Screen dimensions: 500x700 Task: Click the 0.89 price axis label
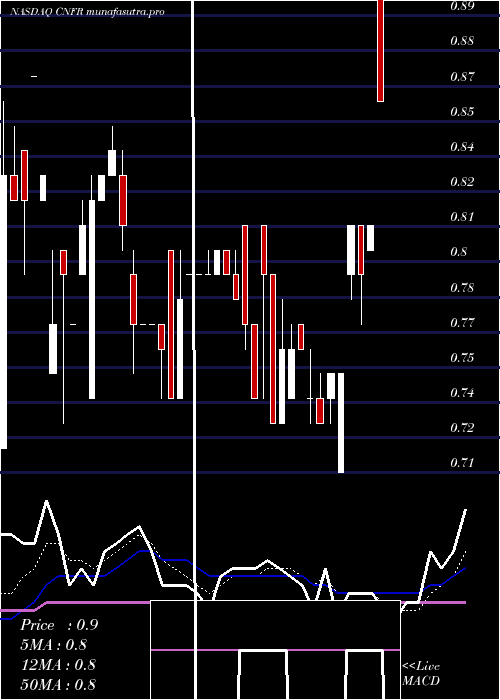pyautogui.click(x=462, y=6)
